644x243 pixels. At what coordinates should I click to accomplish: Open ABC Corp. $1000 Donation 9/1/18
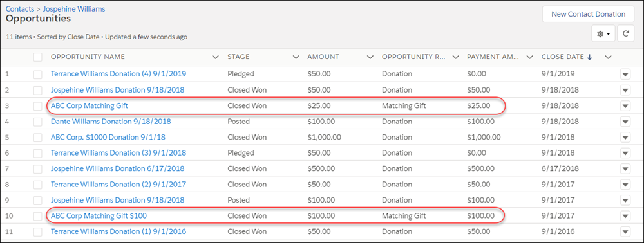(x=108, y=138)
